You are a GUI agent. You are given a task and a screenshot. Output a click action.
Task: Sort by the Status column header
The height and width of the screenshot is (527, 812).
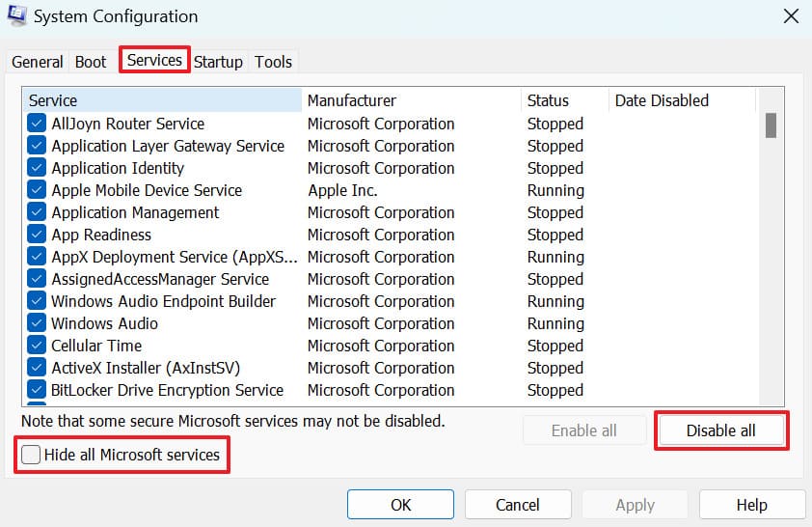pos(564,100)
